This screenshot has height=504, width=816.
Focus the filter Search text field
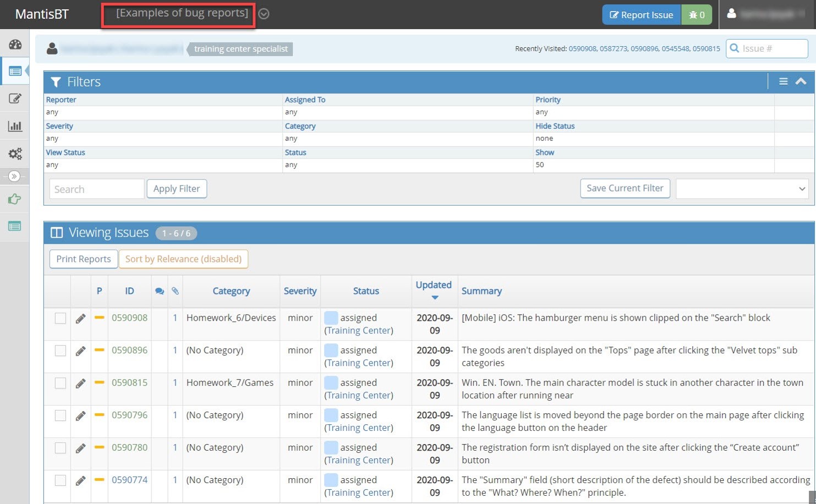click(97, 189)
